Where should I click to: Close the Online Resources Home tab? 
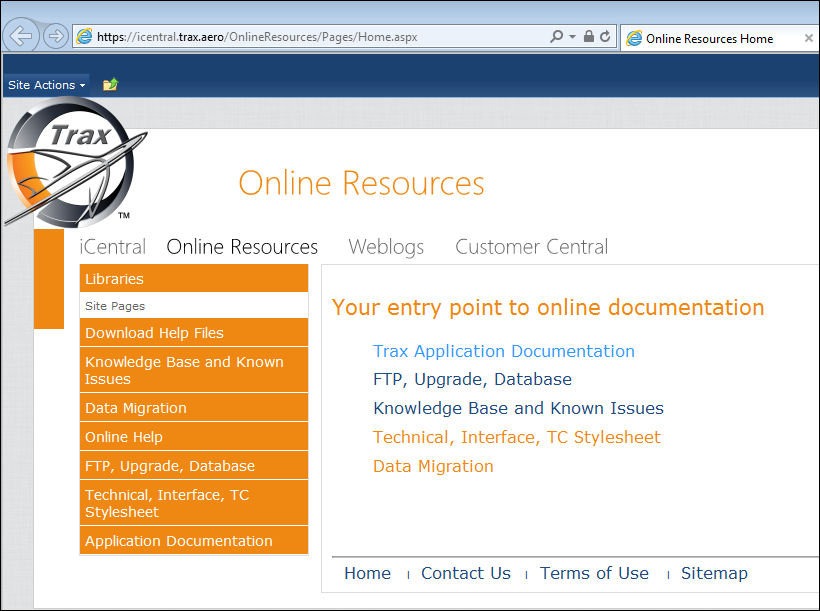(x=808, y=38)
